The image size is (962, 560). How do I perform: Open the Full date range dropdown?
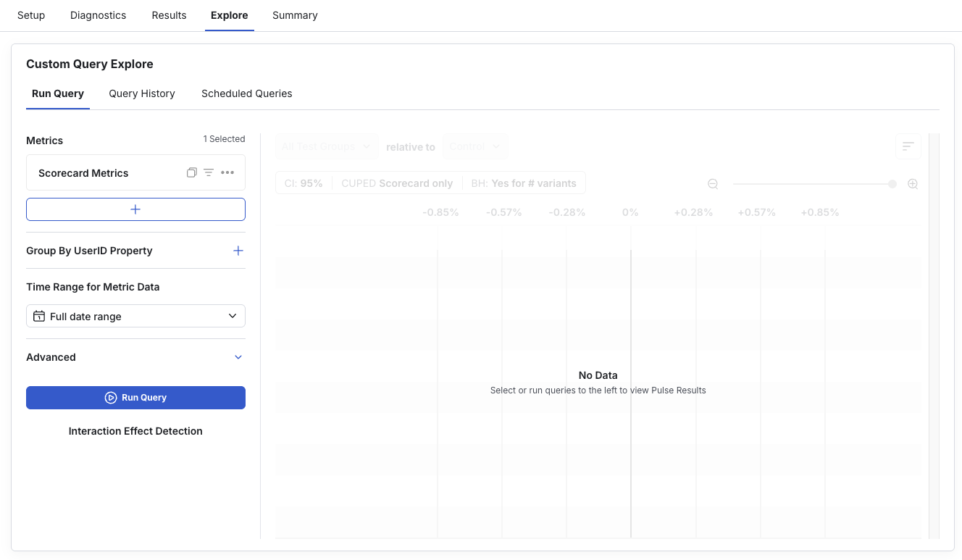[x=135, y=316]
